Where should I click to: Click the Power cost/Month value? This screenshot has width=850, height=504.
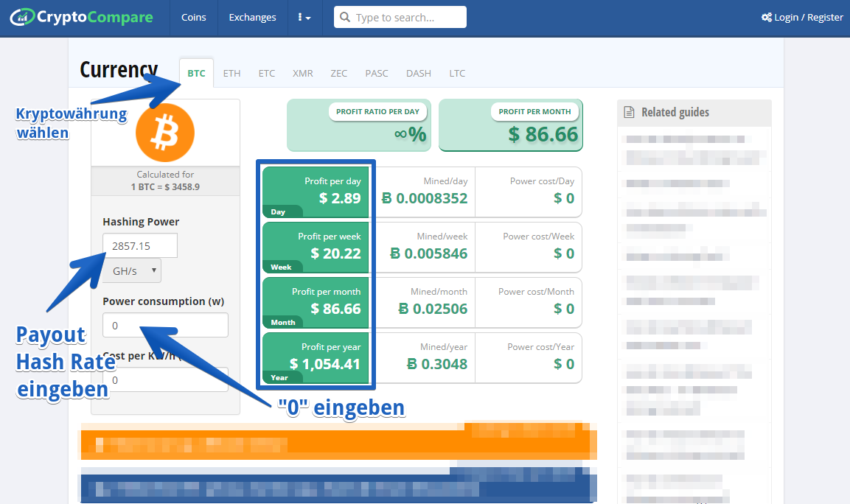point(564,309)
